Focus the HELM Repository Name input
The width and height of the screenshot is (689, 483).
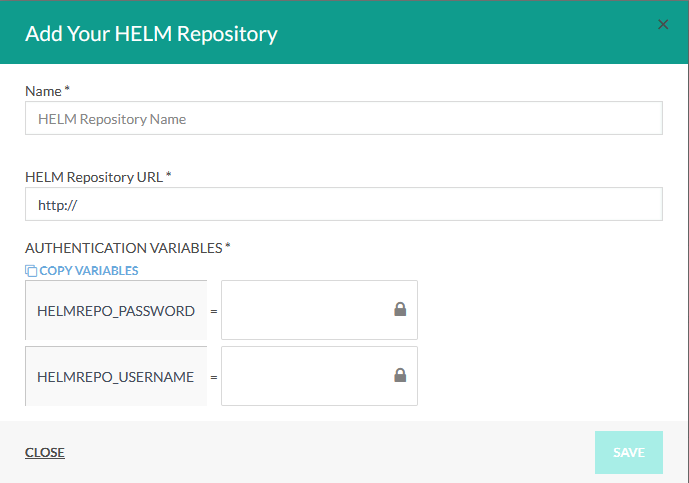click(x=343, y=118)
